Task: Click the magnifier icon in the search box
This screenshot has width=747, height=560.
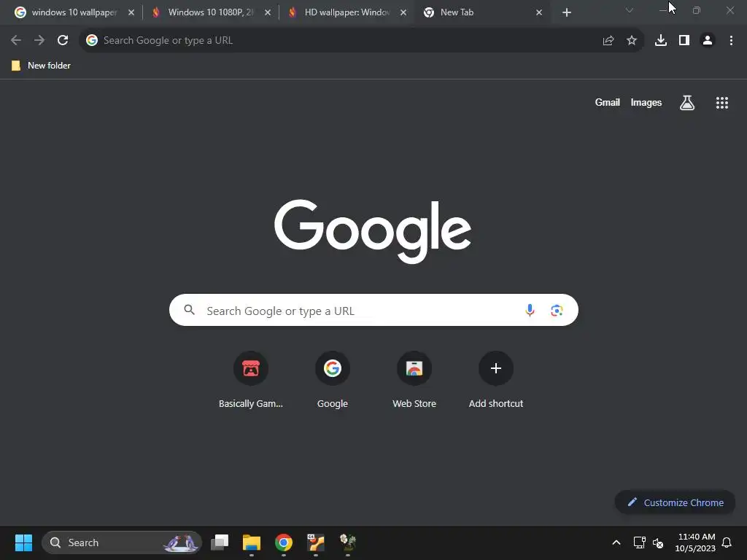Action: tap(190, 310)
